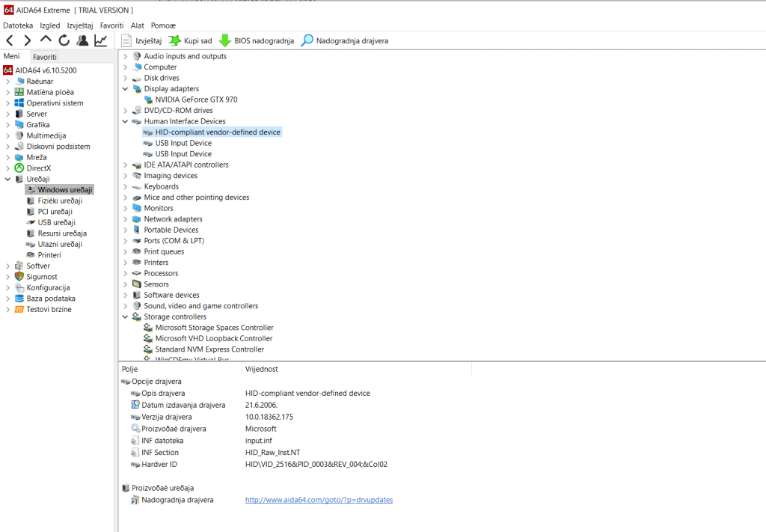Open the Favoriti menu in the menu bar
This screenshot has height=532, width=766.
[x=112, y=25]
